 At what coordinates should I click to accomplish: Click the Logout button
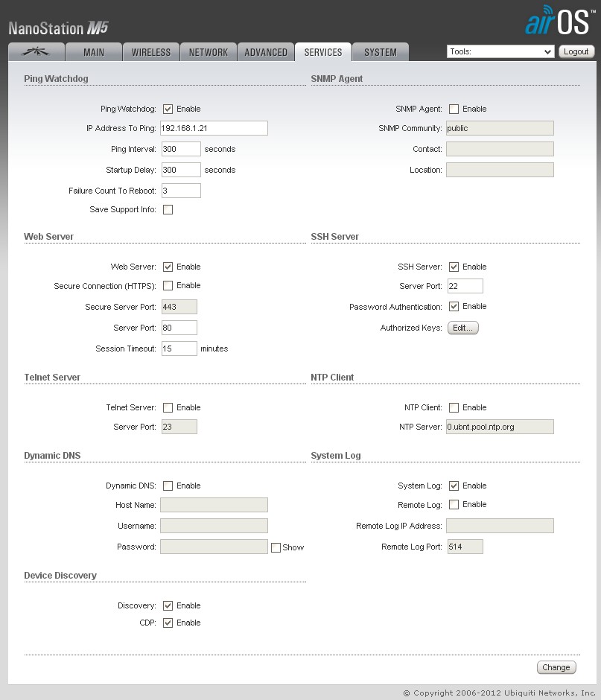(576, 51)
